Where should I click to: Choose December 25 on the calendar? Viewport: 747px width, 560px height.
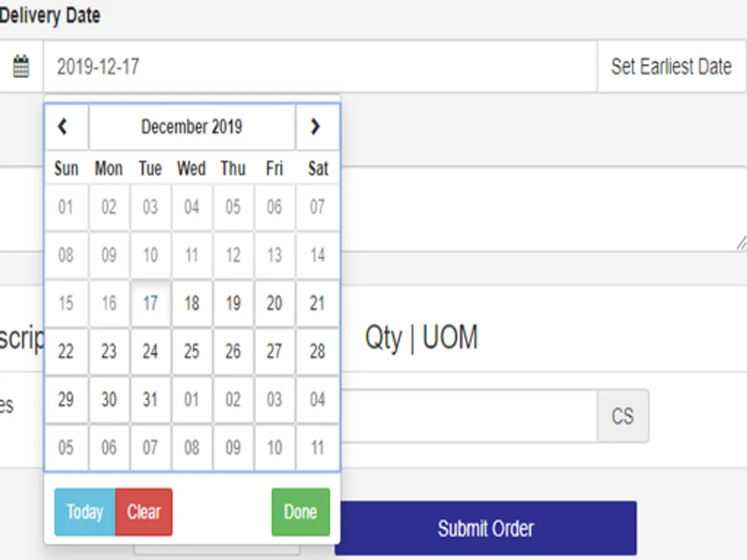point(192,352)
